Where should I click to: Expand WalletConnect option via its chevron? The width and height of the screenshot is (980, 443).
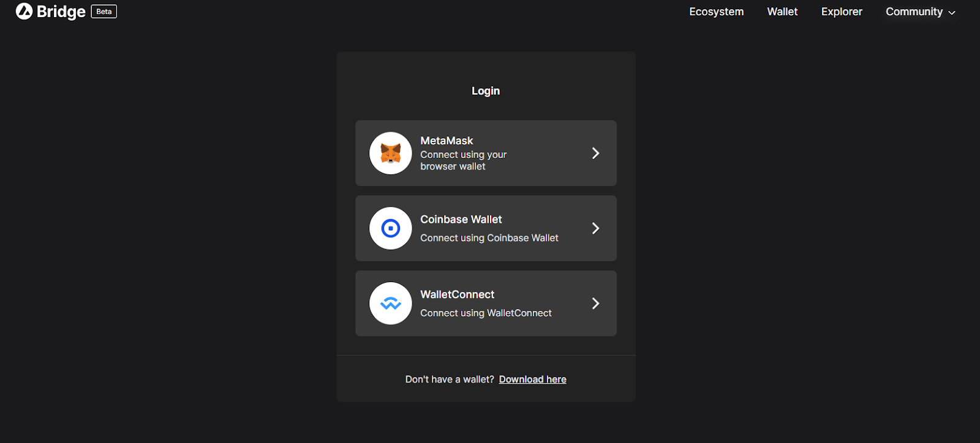click(595, 303)
